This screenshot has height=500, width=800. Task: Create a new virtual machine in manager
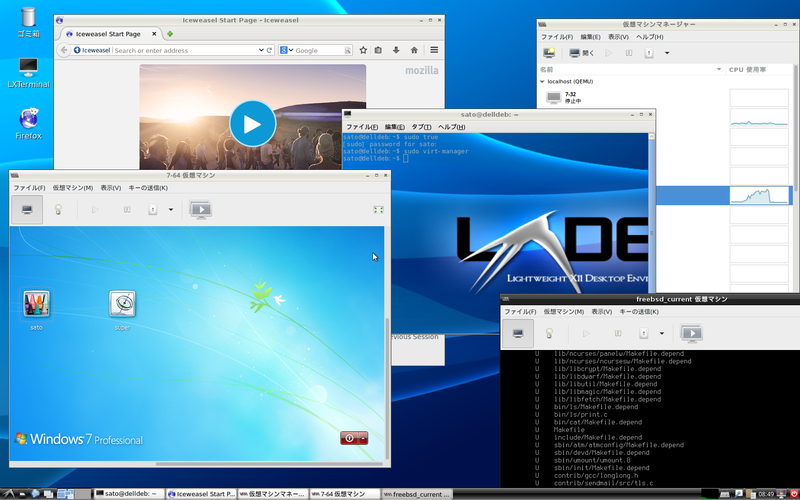[549, 53]
